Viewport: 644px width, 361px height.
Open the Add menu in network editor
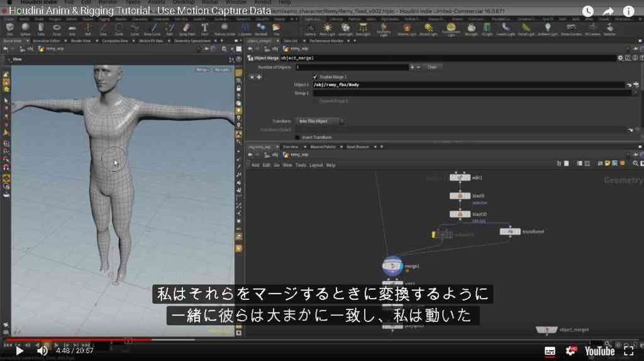[255, 165]
